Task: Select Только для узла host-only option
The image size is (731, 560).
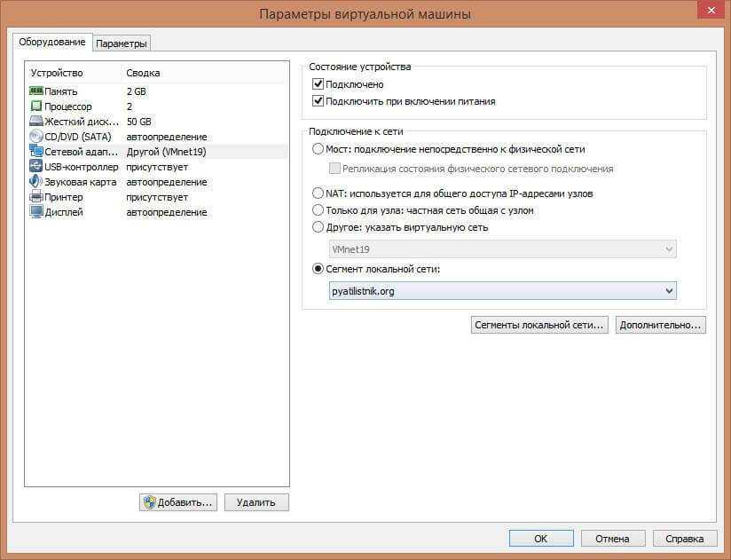Action: click(318, 210)
